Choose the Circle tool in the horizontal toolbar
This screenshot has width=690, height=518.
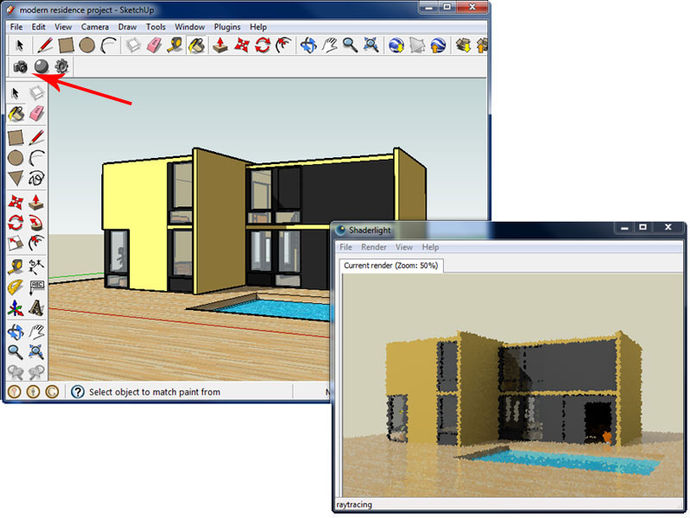coord(87,45)
